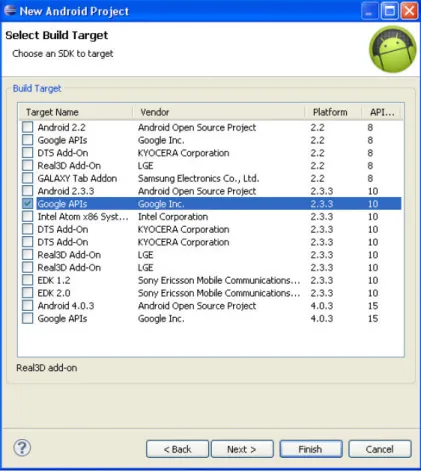The height and width of the screenshot is (472, 421).
Task: Select the 'EDK 1.2' target name
Action: 54,280
